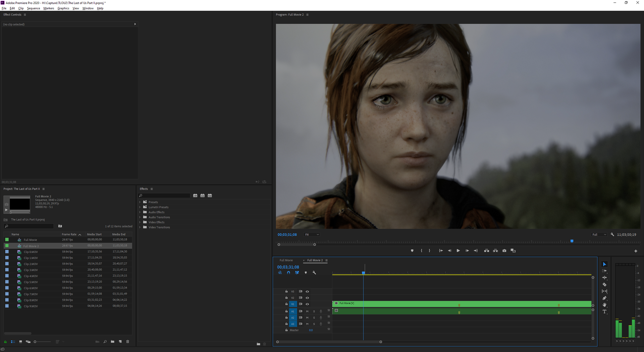Sort bin by Media Start column
This screenshot has width=644, height=352.
click(x=94, y=234)
